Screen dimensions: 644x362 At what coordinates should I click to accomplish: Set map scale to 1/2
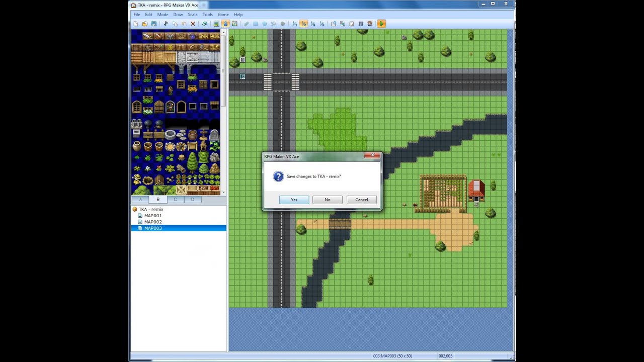click(304, 24)
